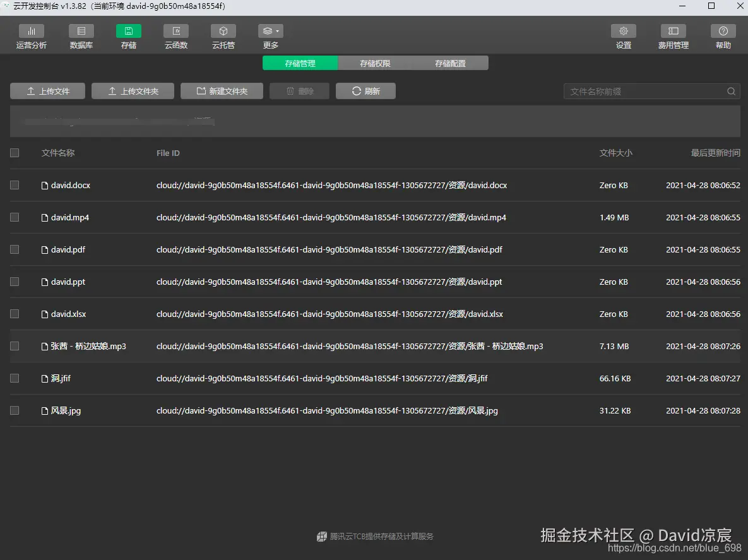
Task: Open the search magnifier in filter field
Action: coord(731,91)
